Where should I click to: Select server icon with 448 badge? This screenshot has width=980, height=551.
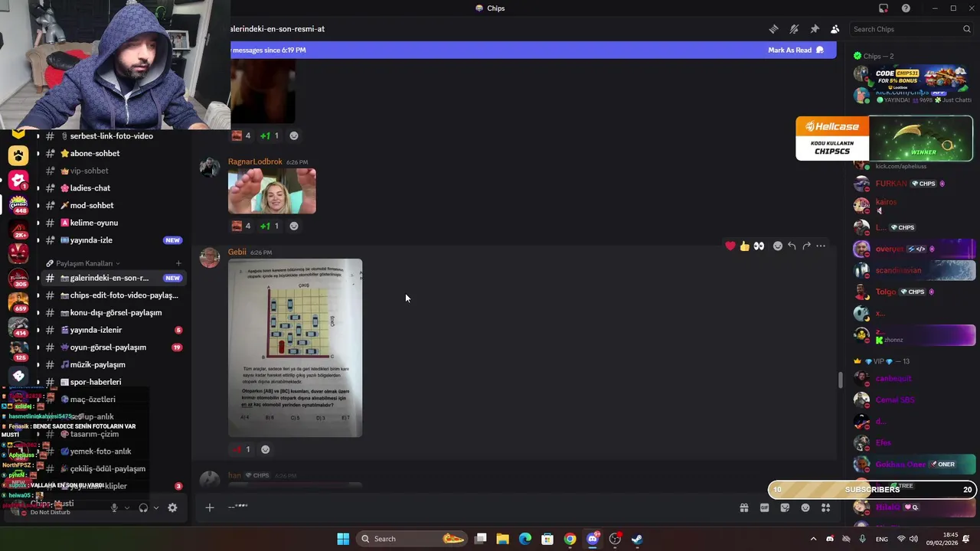18,204
